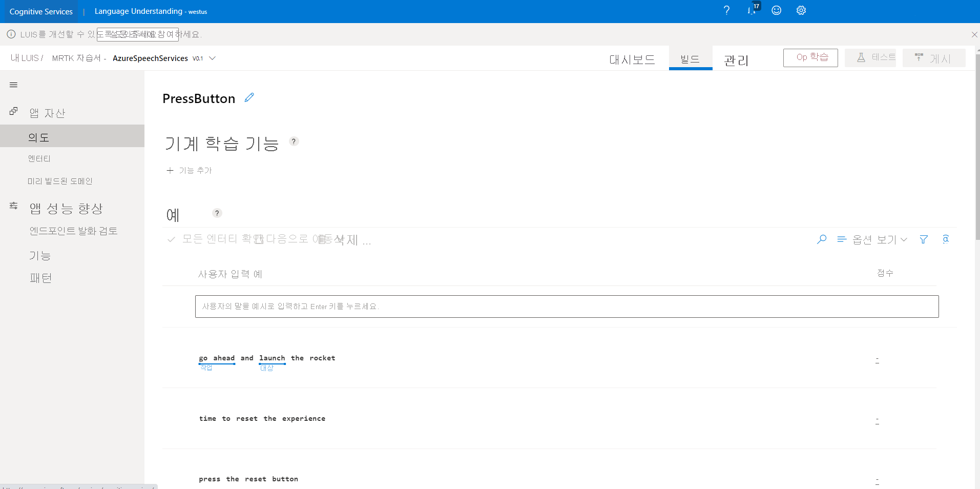Switch to the 대시보드 tab
Viewport: 980px width, 489px height.
[632, 59]
